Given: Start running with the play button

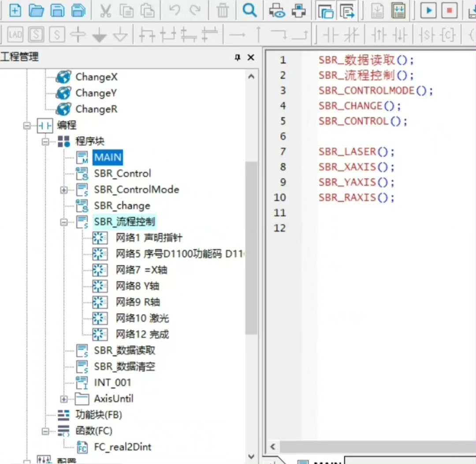Looking at the screenshot, I should tap(428, 11).
